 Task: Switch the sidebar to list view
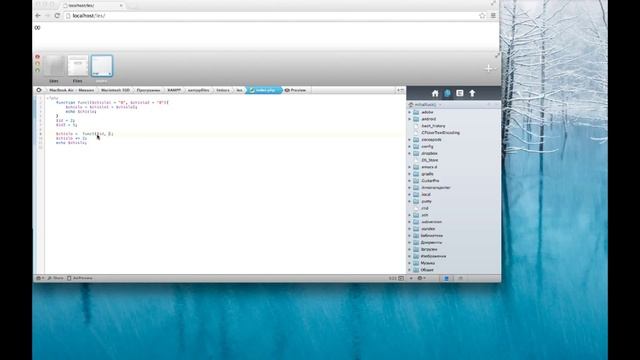click(x=446, y=278)
